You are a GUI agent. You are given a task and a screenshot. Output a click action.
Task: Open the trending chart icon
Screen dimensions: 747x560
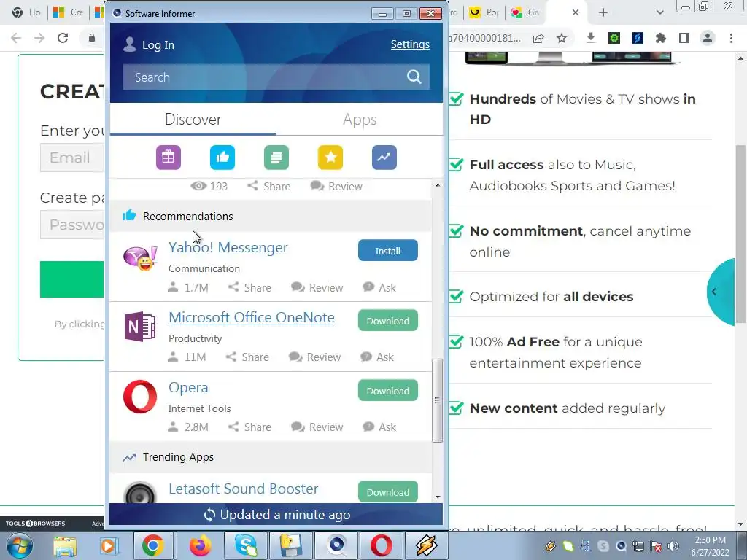384,157
